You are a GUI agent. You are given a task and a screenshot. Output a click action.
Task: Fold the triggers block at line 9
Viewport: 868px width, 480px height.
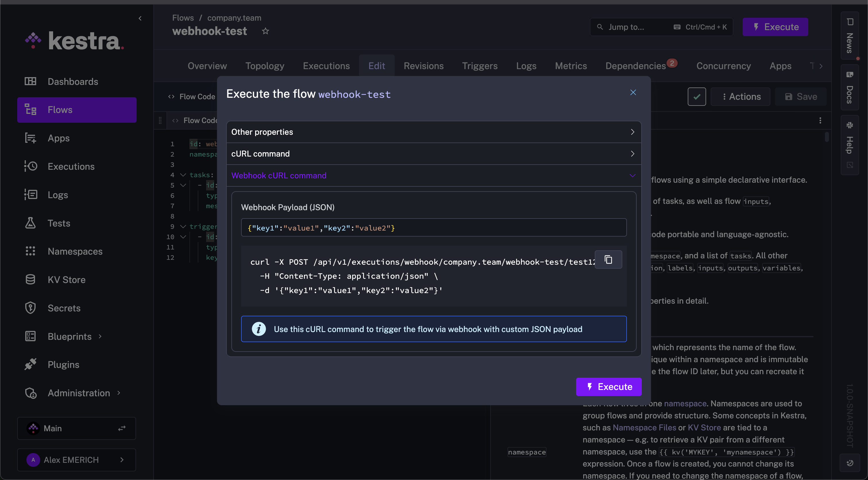pos(183,227)
